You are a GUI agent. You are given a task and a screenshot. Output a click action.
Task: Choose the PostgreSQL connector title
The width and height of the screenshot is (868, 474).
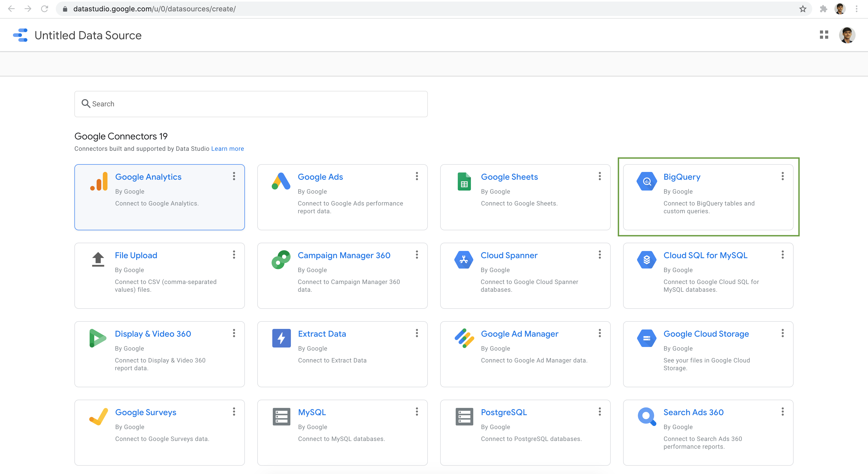point(504,412)
